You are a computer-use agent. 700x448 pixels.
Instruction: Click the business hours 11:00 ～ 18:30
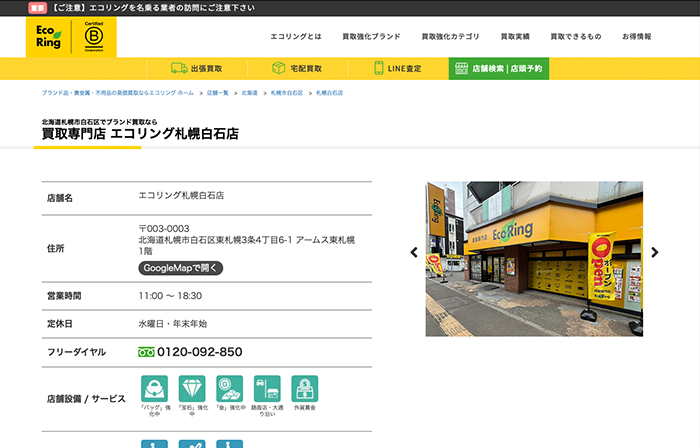coord(170,296)
